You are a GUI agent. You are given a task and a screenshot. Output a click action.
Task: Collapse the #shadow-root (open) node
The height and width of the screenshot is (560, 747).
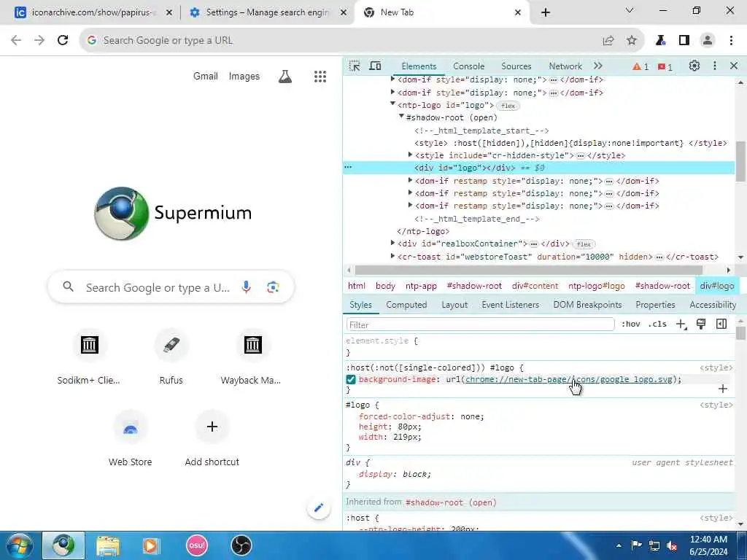[401, 117]
